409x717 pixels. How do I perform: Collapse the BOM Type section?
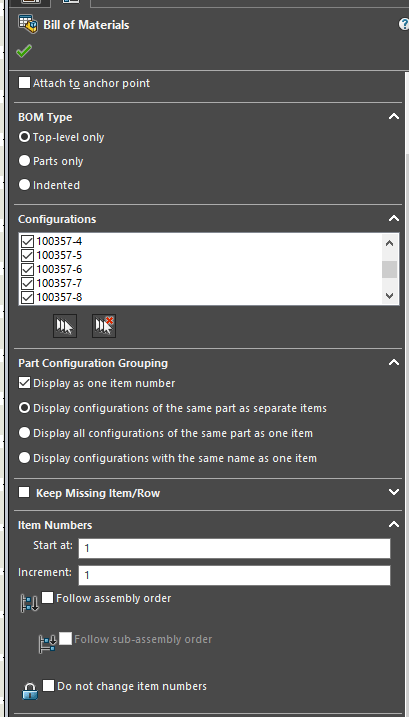(394, 117)
